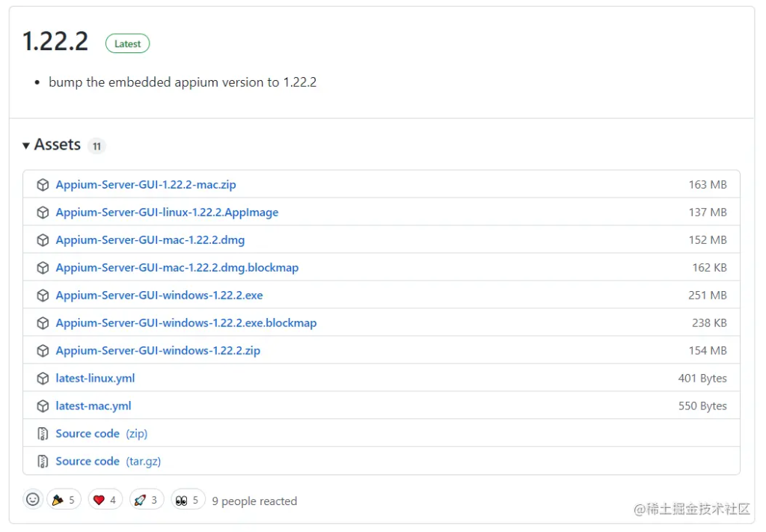This screenshot has width=766, height=532.
Task: Click the '401 Bytes' size value
Action: (x=702, y=378)
